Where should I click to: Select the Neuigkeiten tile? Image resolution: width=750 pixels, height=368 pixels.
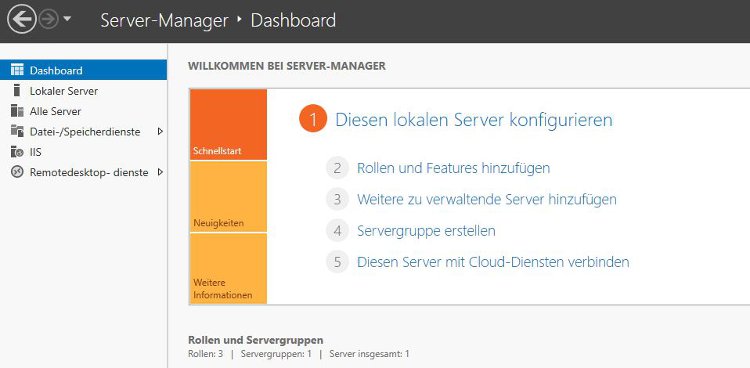(229, 197)
